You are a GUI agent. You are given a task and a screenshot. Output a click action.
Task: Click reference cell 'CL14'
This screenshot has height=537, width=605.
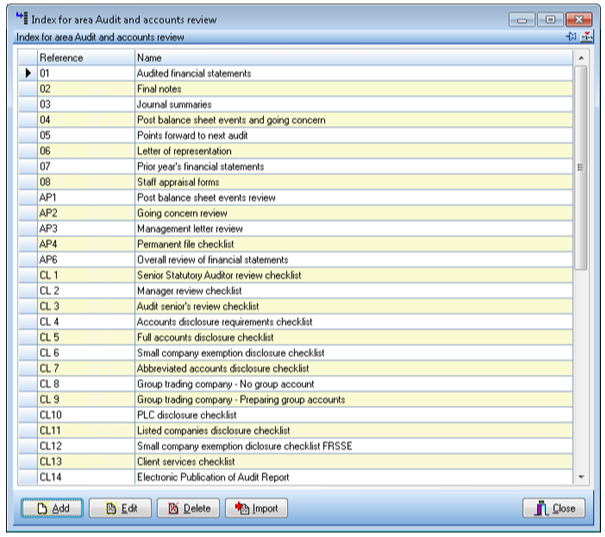point(86,477)
